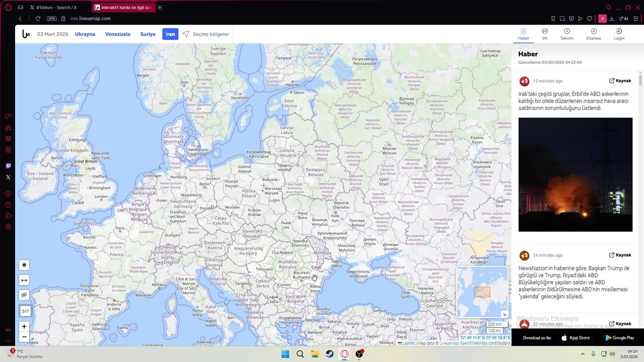Viewport: 644px width, 362px height.
Task: Click the news panel scrollbar
Action: 640,80
